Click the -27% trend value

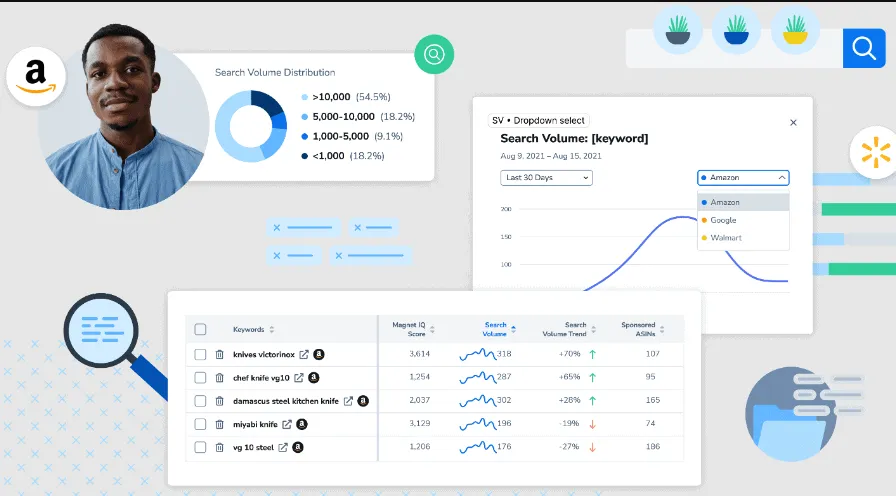click(x=569, y=447)
